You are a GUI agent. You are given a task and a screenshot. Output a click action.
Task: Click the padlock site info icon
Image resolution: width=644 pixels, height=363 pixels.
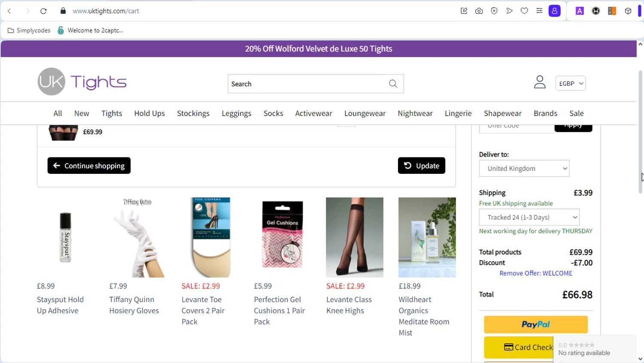[63, 11]
